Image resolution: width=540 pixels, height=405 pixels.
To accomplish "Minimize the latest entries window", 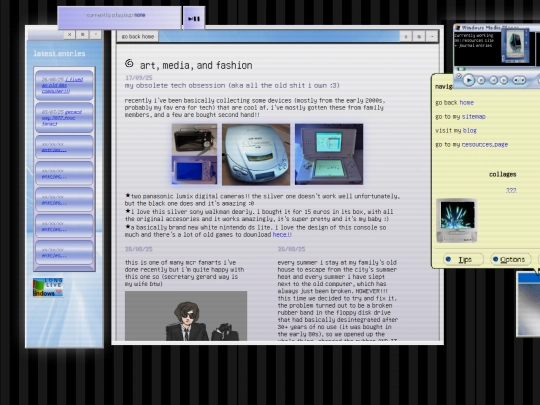I will (x=96, y=34).
